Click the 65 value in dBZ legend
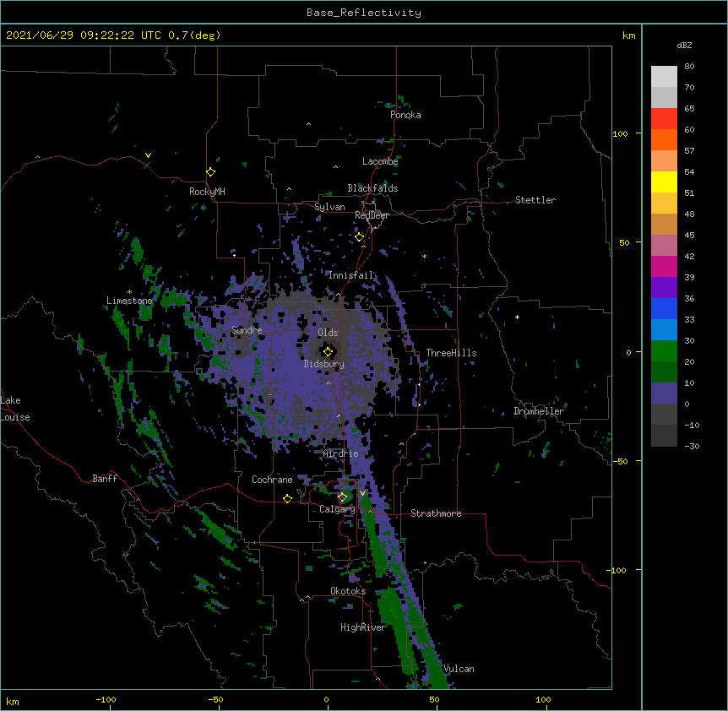 click(689, 108)
